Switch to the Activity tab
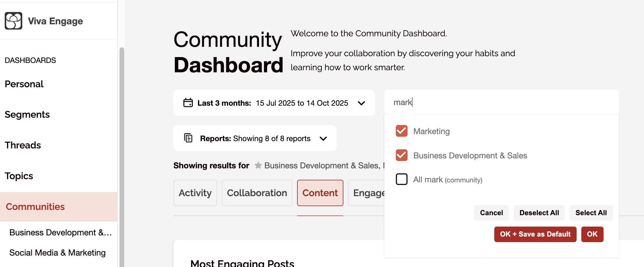The width and height of the screenshot is (644, 267). tap(195, 193)
